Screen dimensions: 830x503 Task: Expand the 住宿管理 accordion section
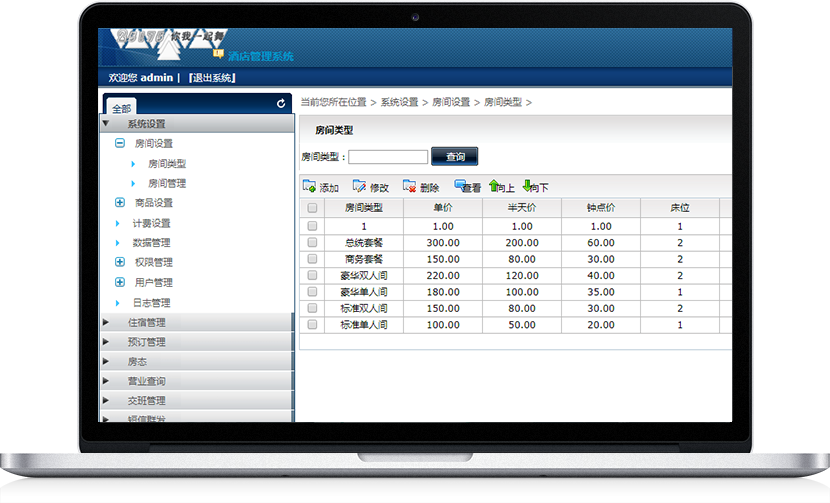pyautogui.click(x=146, y=322)
